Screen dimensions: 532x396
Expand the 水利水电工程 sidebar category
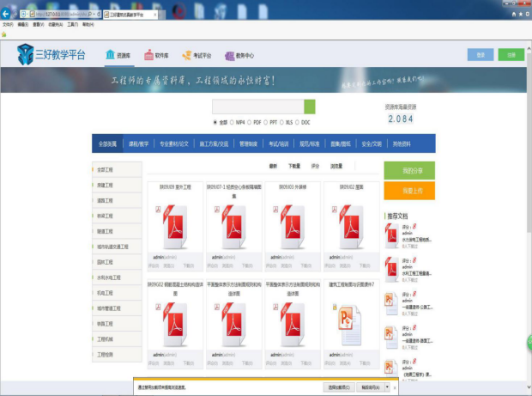(109, 277)
